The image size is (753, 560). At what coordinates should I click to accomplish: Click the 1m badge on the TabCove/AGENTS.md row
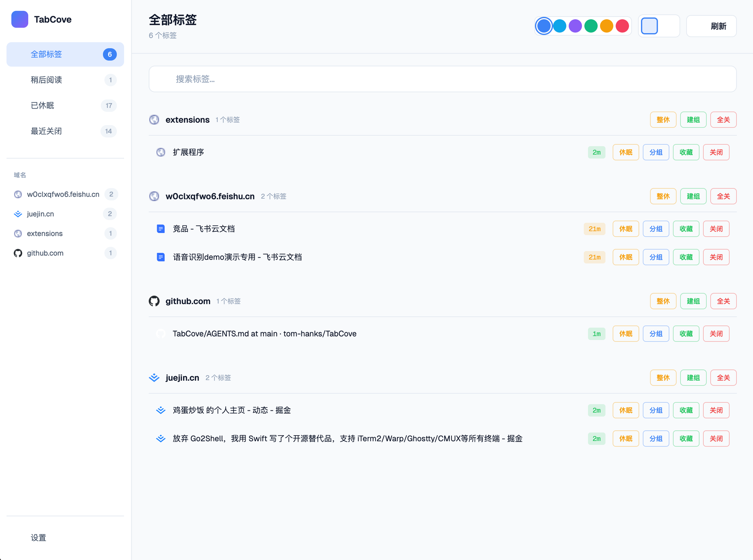click(x=597, y=334)
